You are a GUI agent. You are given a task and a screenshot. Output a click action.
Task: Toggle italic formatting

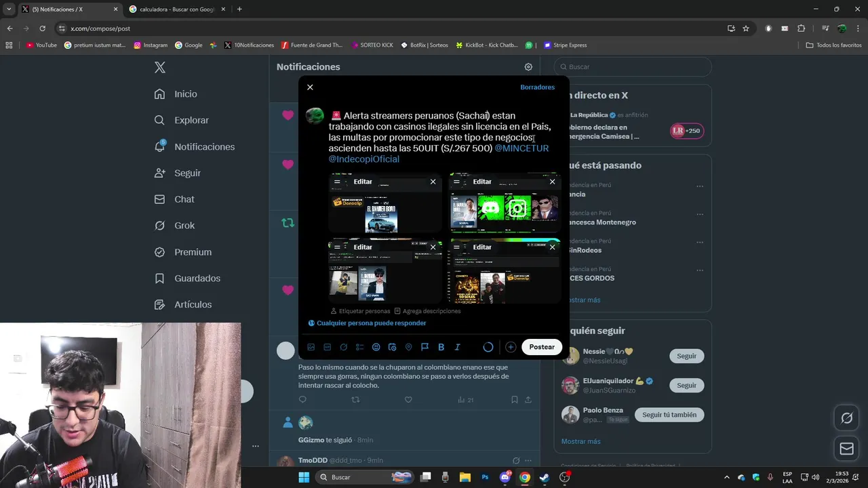(457, 347)
